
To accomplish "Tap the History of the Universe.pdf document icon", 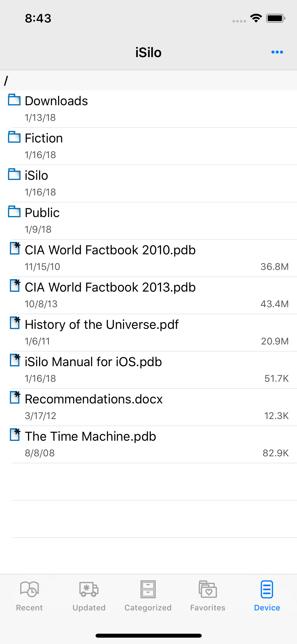I will pyautogui.click(x=15, y=323).
